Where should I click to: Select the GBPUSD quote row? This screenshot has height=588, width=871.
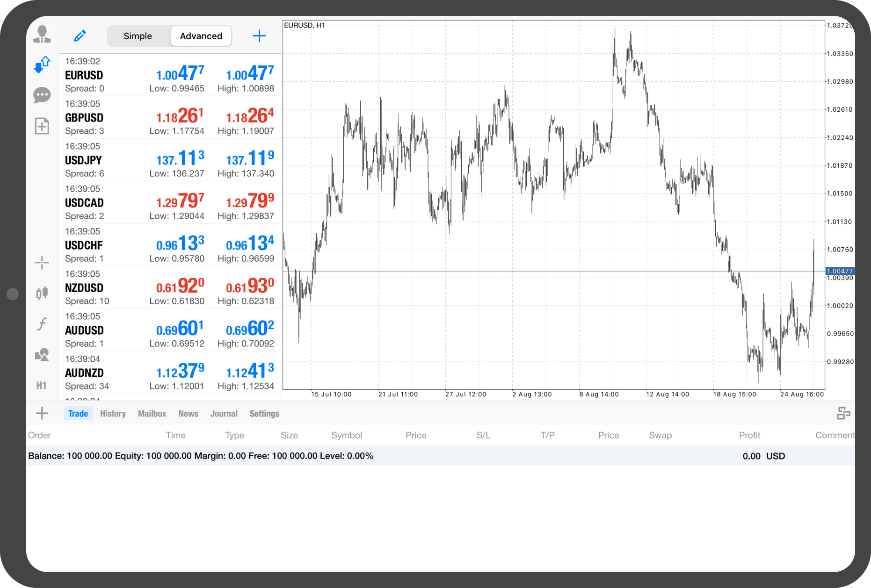coord(169,117)
